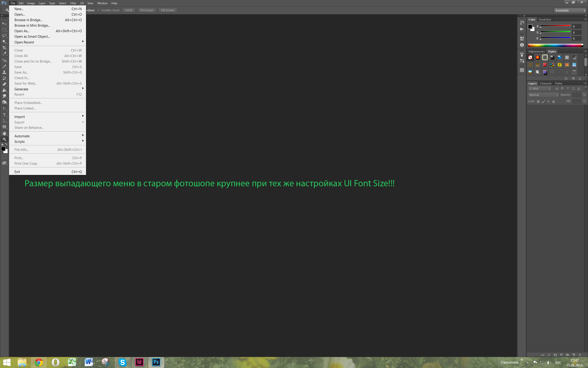Select the Rectangular Marquee tool
Image resolution: width=588 pixels, height=368 pixels.
pos(4,30)
